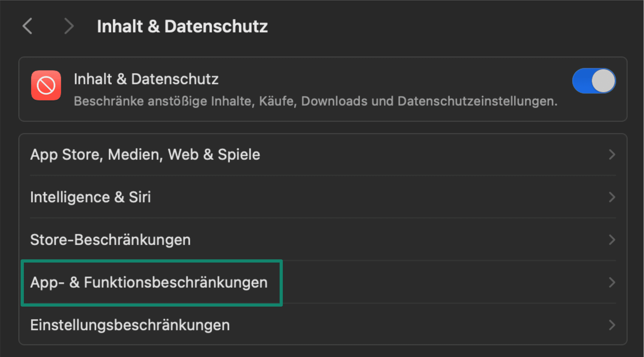
Task: Click empty space right of Store-Beschränkungen label
Action: [388, 240]
